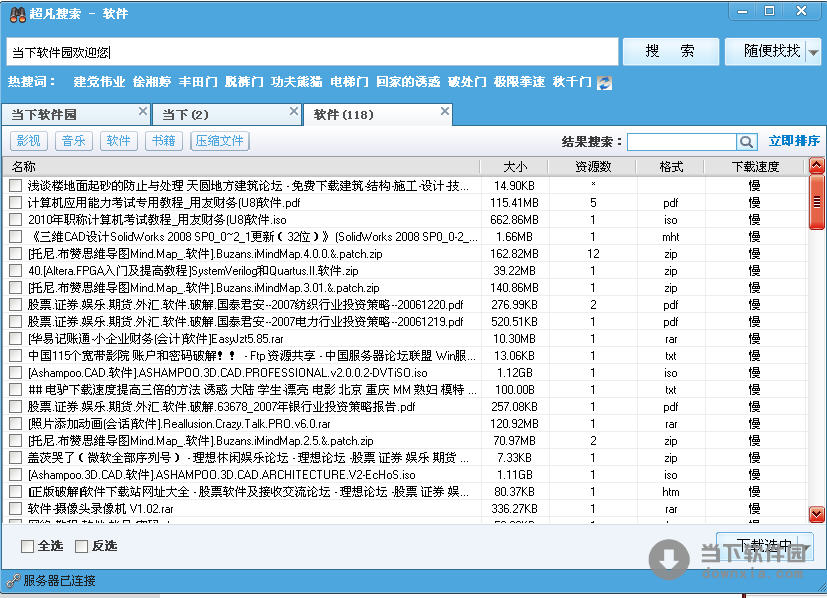Viewport: 827px width, 598px height.
Task: Click hot word 徐湘婷
Action: pos(152,82)
